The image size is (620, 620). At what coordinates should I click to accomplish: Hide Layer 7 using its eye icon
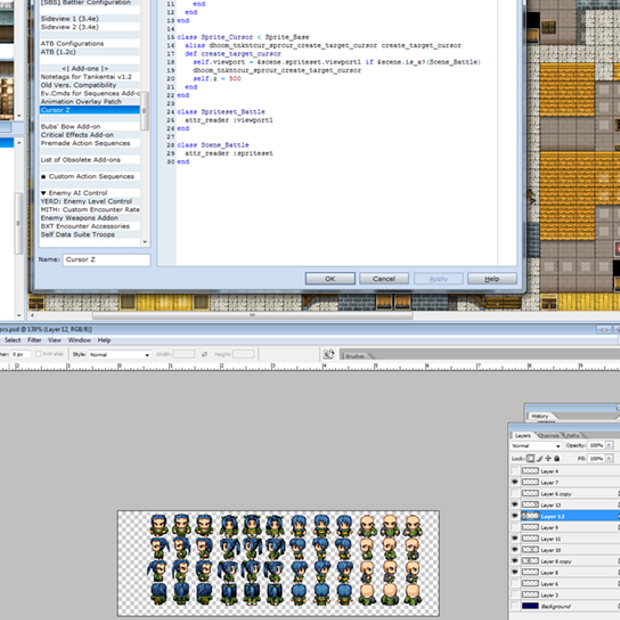(516, 482)
